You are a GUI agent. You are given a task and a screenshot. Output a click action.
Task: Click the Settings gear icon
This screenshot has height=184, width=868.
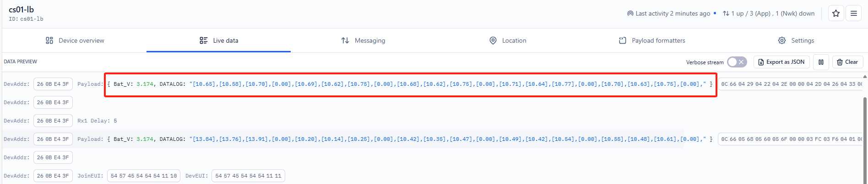(x=782, y=40)
